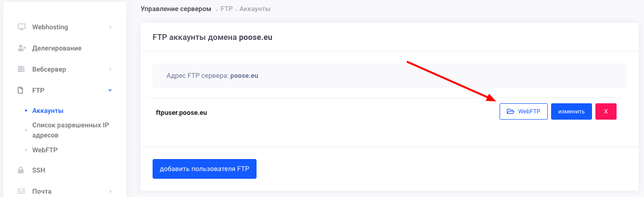Click добавить пользователя FTP button

(204, 169)
